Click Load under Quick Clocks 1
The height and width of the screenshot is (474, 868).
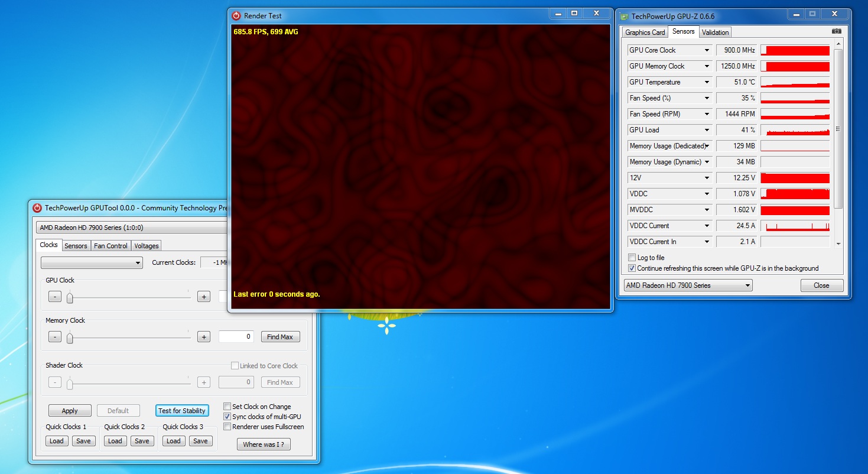click(x=57, y=441)
